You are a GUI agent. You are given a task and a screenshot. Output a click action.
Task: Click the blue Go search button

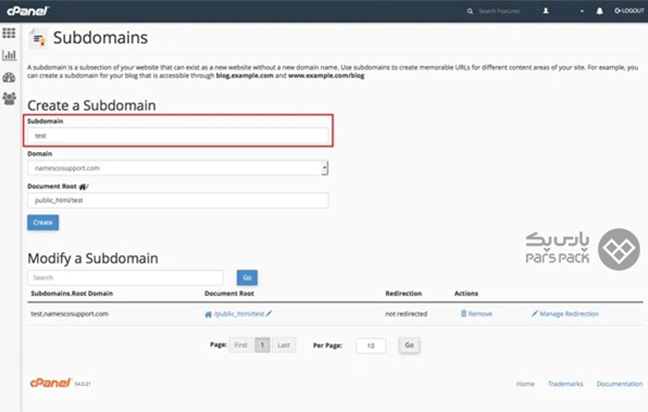(247, 278)
